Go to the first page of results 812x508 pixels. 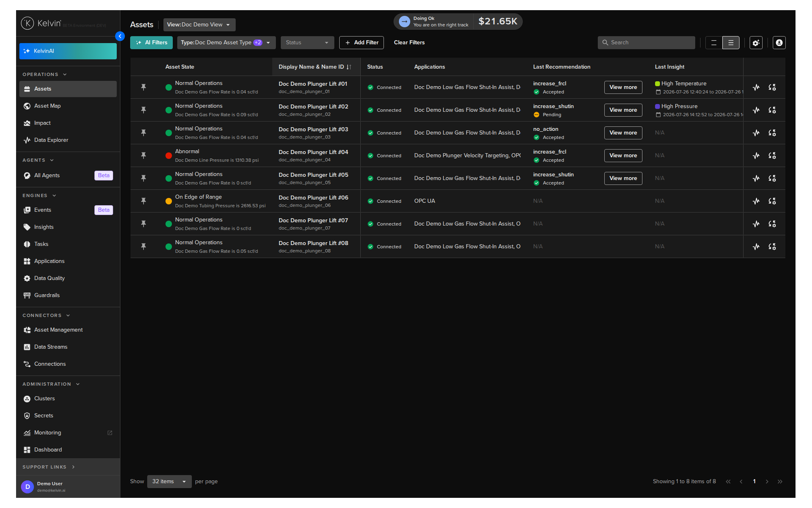pos(728,481)
